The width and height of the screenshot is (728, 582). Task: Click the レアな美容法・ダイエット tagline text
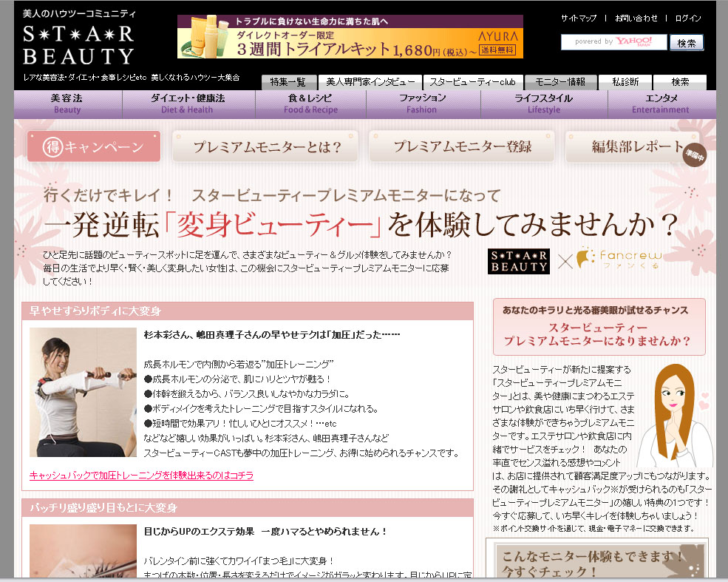click(x=132, y=78)
